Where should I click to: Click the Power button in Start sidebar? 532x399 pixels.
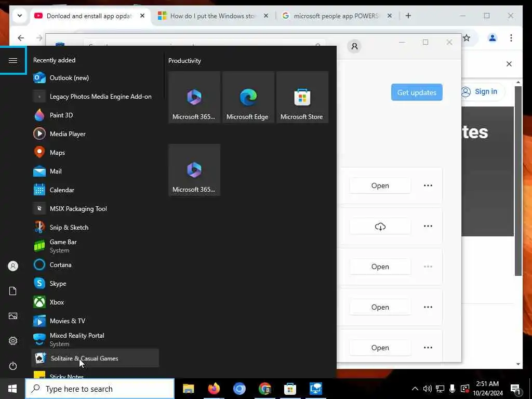(13, 366)
